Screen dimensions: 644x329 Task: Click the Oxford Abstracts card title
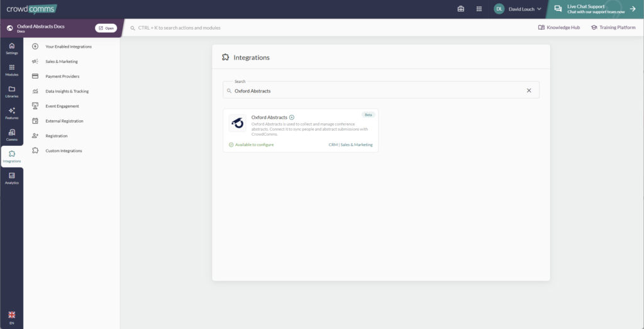(269, 118)
